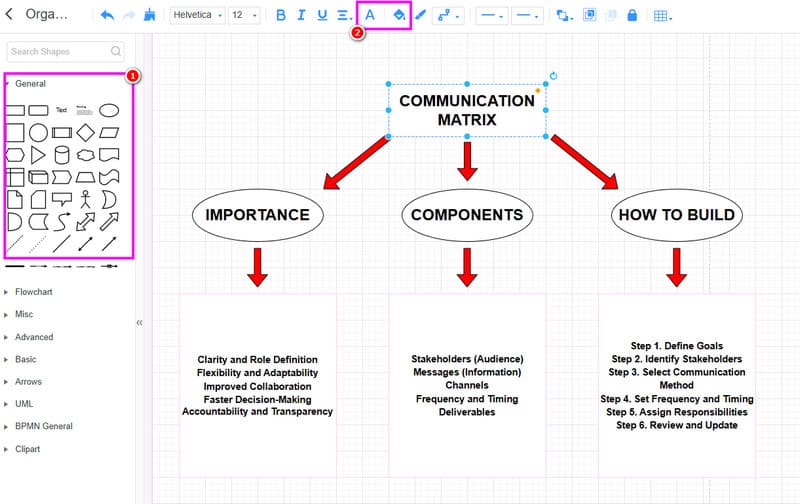The width and height of the screenshot is (800, 504).
Task: Toggle underline text formatting
Action: [322, 15]
